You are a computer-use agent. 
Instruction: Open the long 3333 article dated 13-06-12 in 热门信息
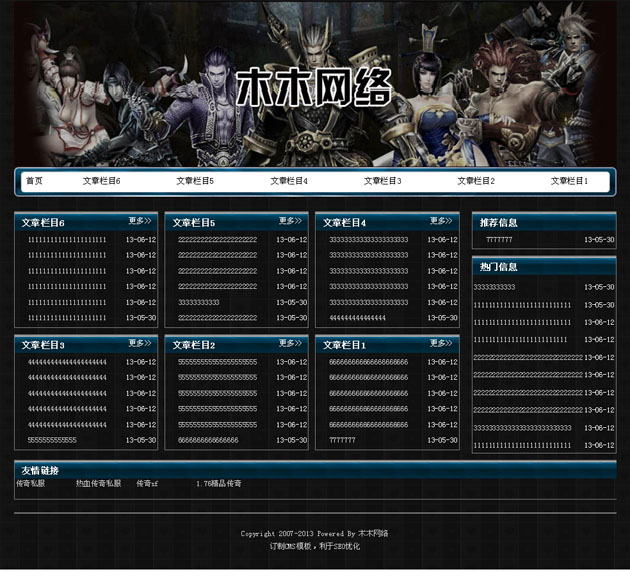point(522,428)
